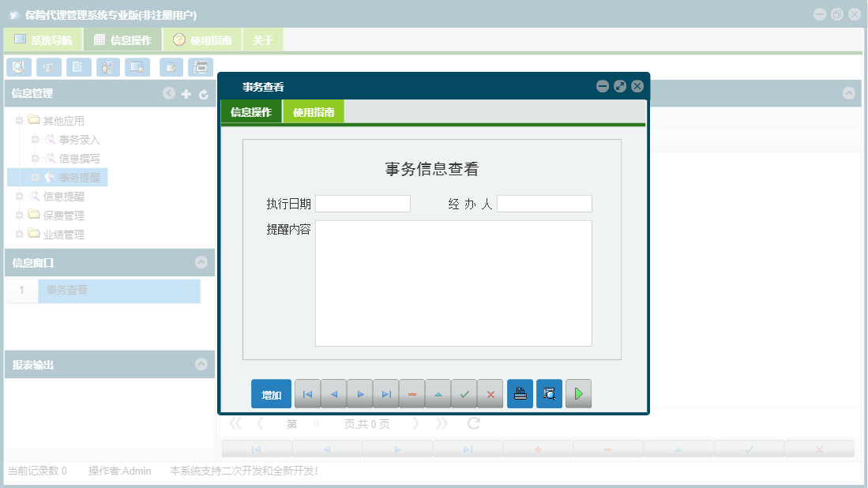Open the 系统导航 main menu tab

[43, 39]
